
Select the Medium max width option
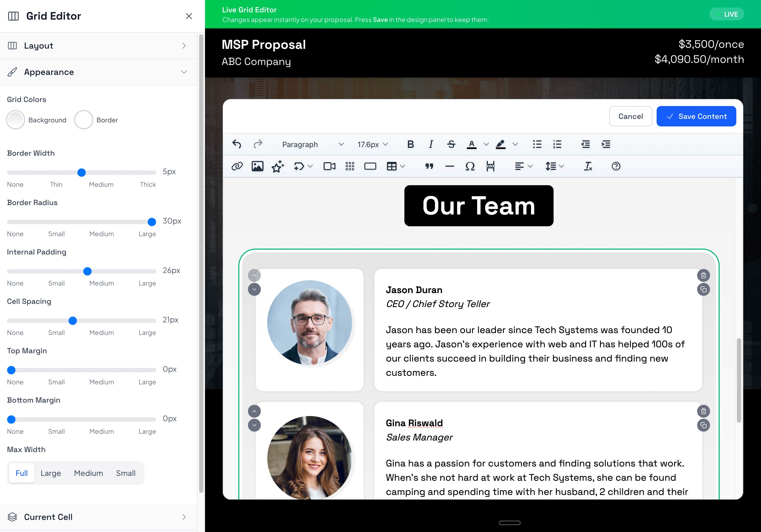[x=89, y=473]
